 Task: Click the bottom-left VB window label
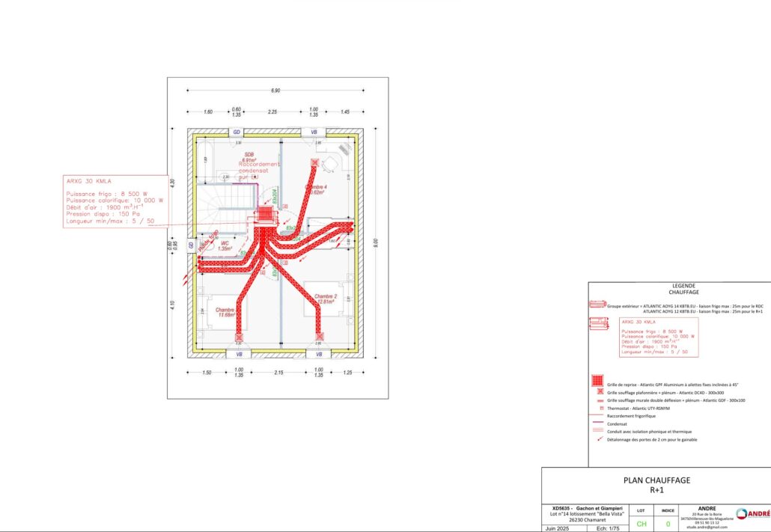pos(239,354)
